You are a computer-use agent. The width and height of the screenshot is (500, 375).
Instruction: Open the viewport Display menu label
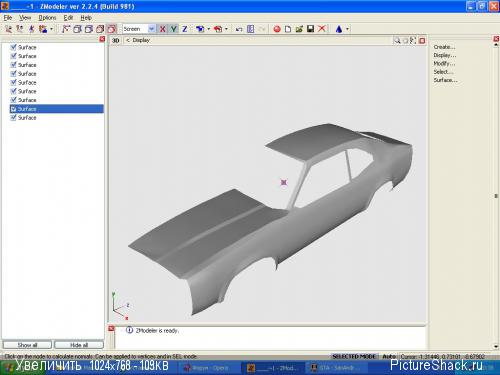(x=141, y=40)
